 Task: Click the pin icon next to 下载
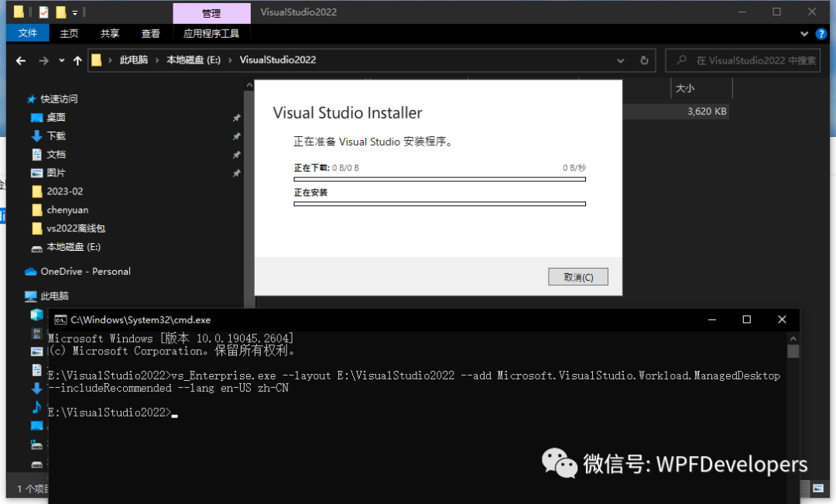(x=236, y=136)
